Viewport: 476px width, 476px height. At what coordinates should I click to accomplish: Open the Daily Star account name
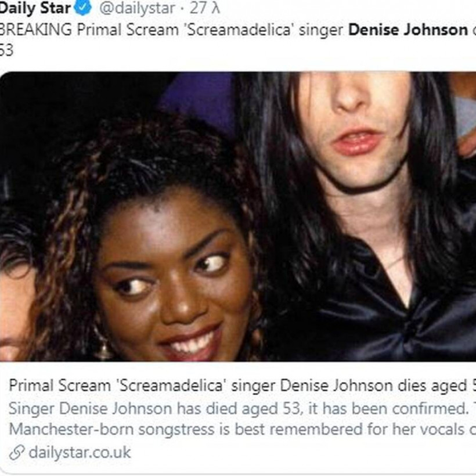[x=35, y=8]
